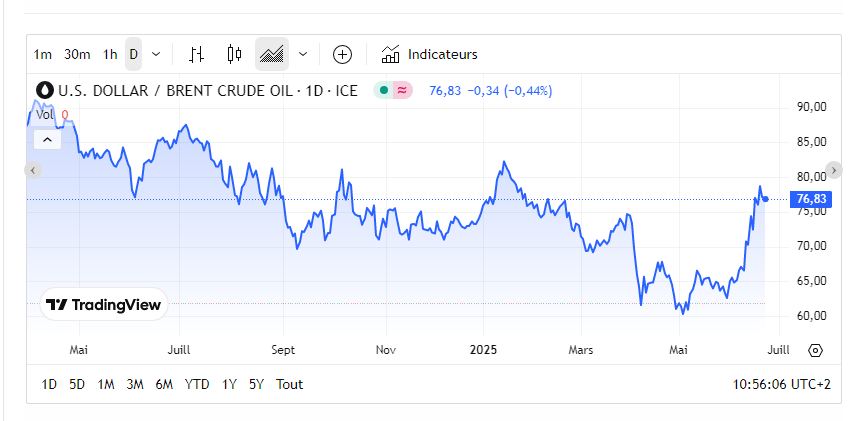Click the 76,83 current price label
The height and width of the screenshot is (421, 853).
(811, 199)
